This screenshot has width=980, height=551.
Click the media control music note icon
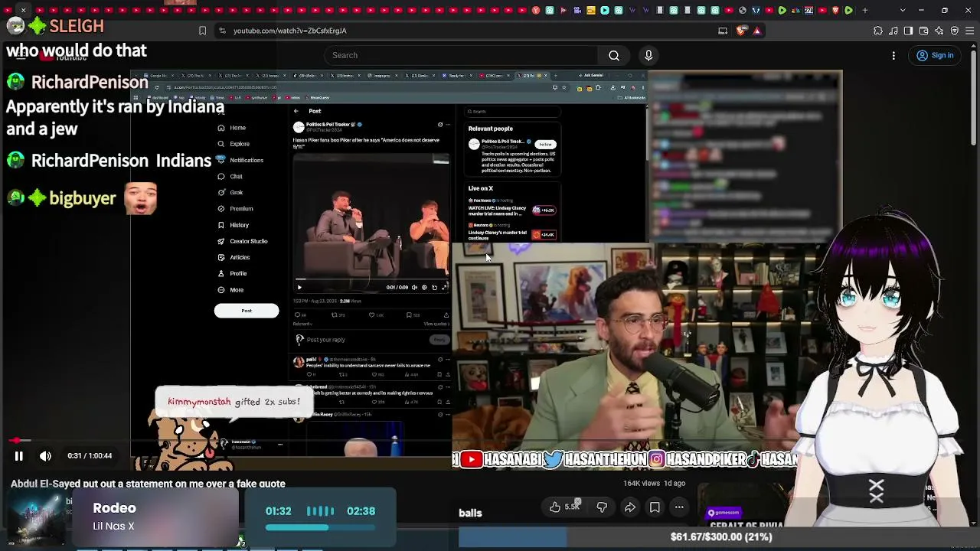pos(893,31)
